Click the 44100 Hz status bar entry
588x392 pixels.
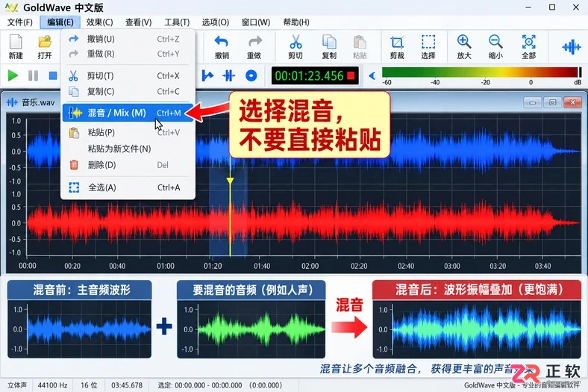52,385
